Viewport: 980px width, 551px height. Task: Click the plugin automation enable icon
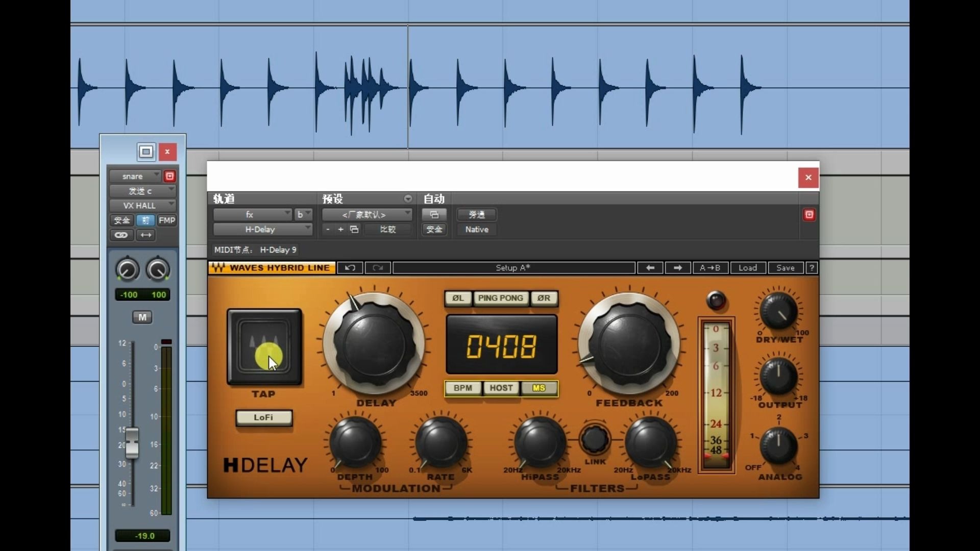tap(434, 215)
